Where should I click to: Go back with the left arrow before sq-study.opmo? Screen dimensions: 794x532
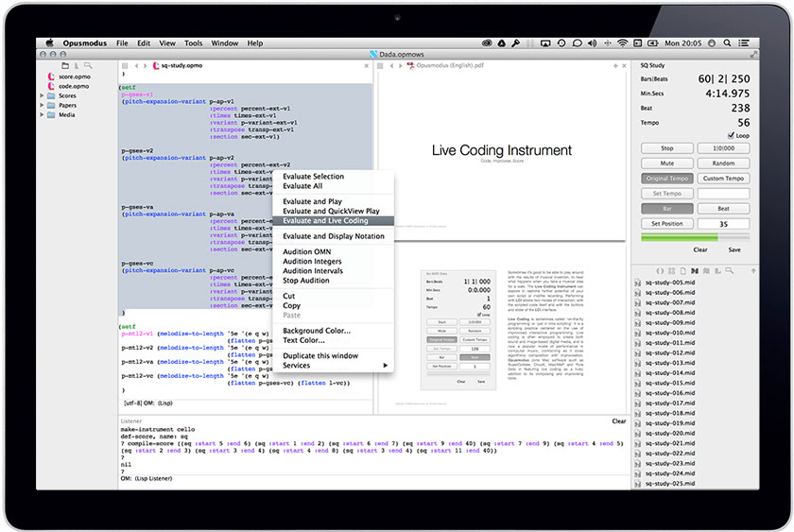pyautogui.click(x=136, y=66)
